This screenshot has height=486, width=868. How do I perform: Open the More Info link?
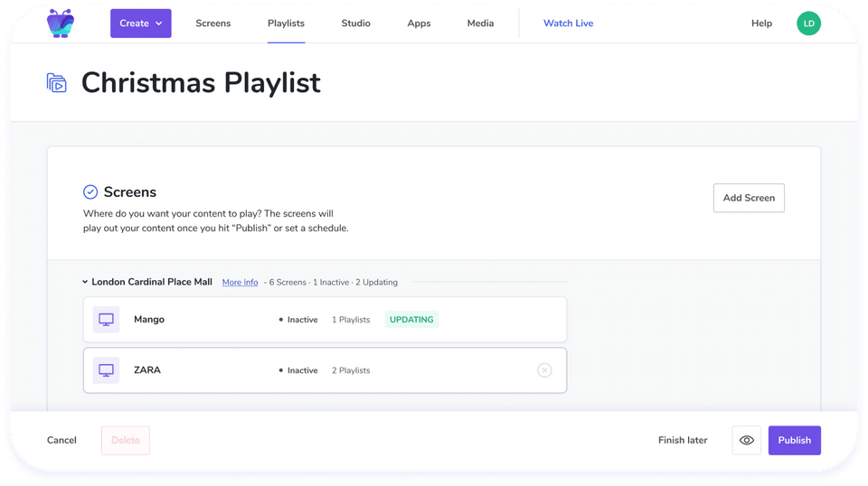tap(240, 282)
